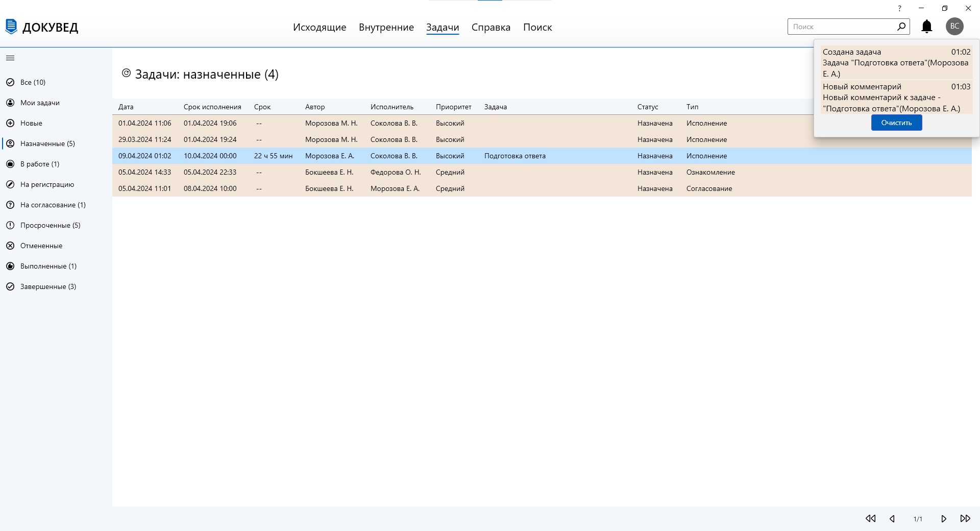Click Морозова Е. А. author cell
Image resolution: width=980 pixels, height=531 pixels.
[x=330, y=156]
